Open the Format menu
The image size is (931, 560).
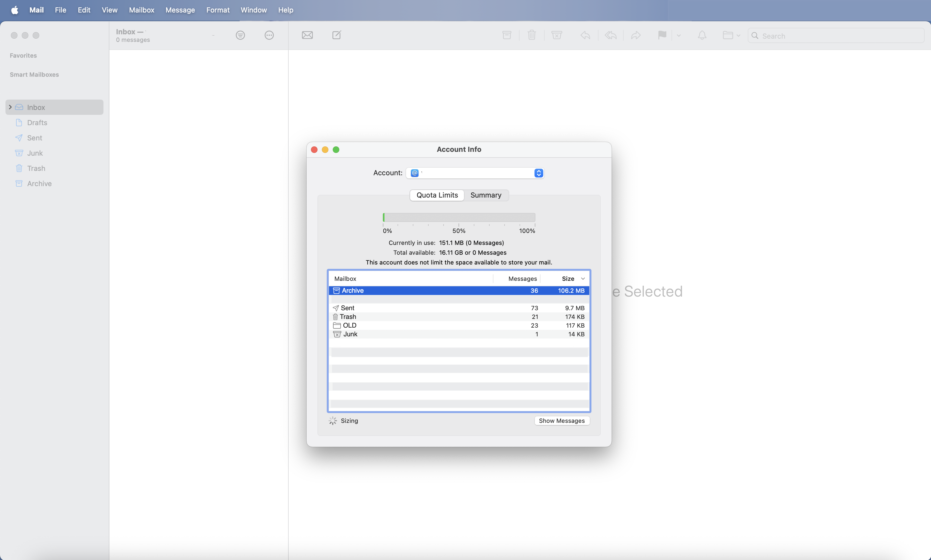click(x=218, y=10)
